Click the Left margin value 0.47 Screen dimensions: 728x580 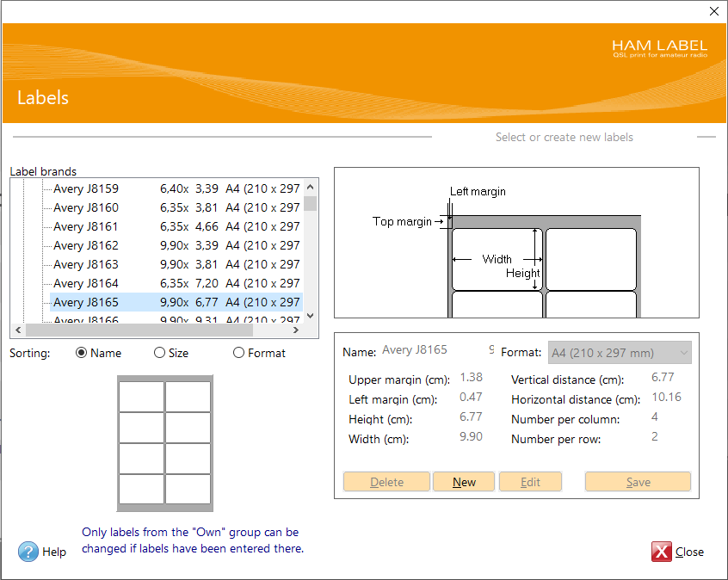pyautogui.click(x=472, y=397)
